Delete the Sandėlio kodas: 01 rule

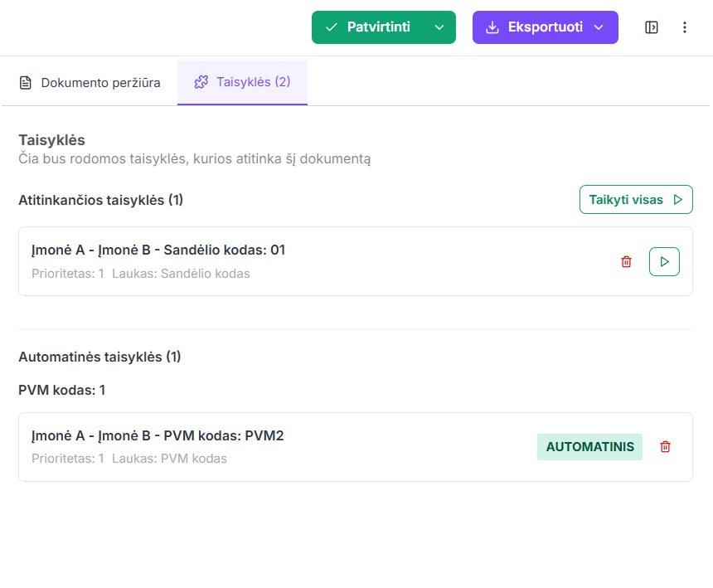coord(626,261)
